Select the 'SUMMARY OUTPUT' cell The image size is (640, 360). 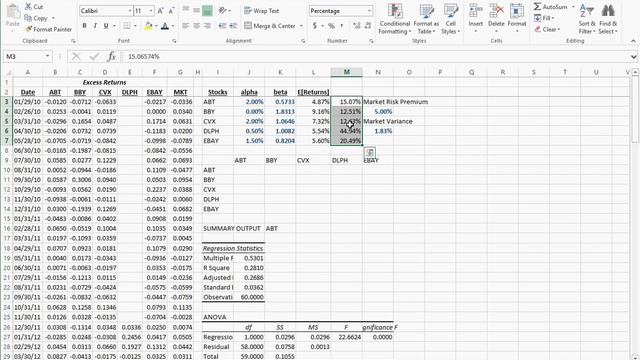pyautogui.click(x=231, y=229)
